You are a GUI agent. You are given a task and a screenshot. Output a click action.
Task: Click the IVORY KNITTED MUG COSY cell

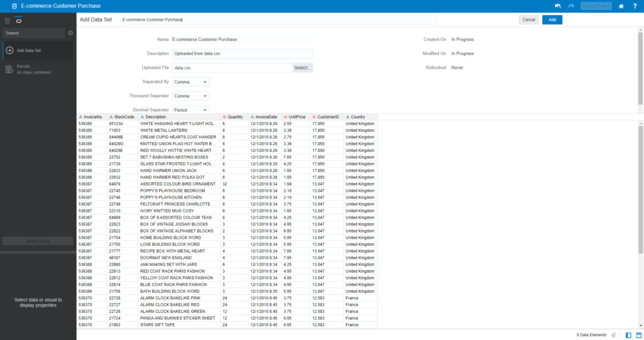point(179,211)
